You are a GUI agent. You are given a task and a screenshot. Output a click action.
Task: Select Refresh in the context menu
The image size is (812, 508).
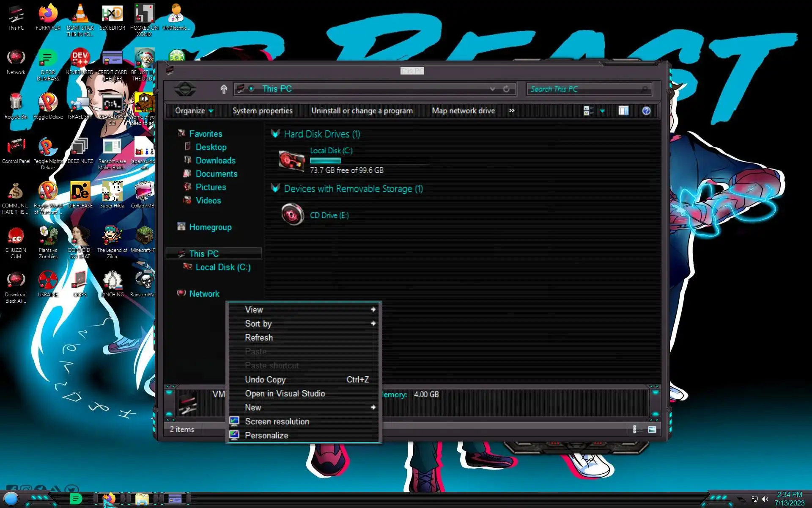coord(258,337)
